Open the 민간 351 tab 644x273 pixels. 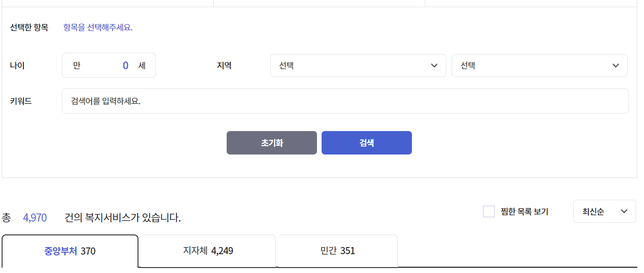[x=337, y=251]
